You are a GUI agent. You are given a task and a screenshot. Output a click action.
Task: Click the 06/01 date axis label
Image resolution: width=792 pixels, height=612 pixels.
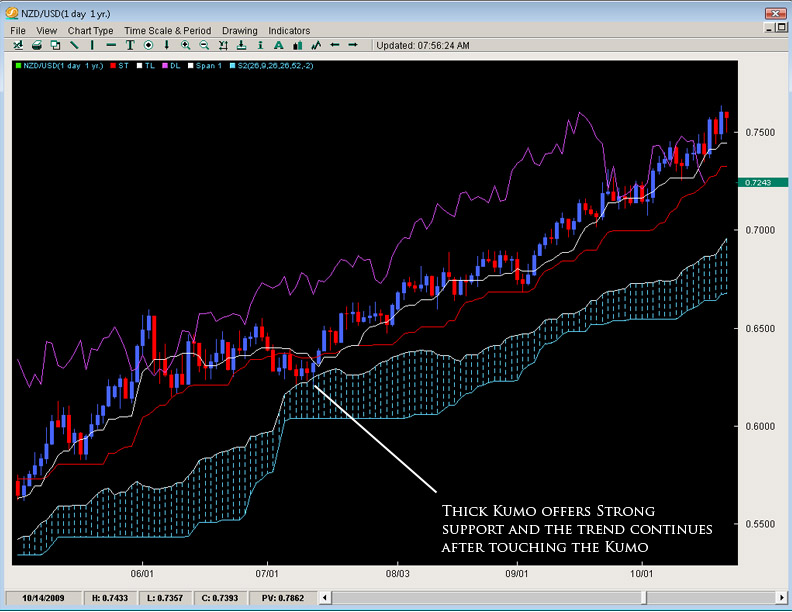(x=142, y=574)
